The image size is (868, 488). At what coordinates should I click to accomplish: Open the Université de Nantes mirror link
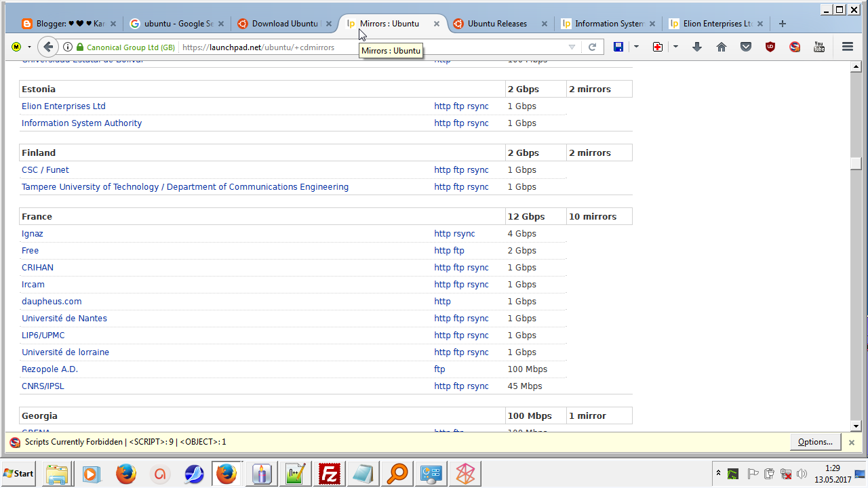(64, 319)
